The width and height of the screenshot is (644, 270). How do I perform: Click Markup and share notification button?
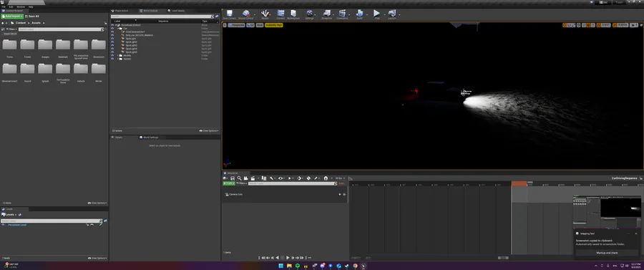point(607,253)
